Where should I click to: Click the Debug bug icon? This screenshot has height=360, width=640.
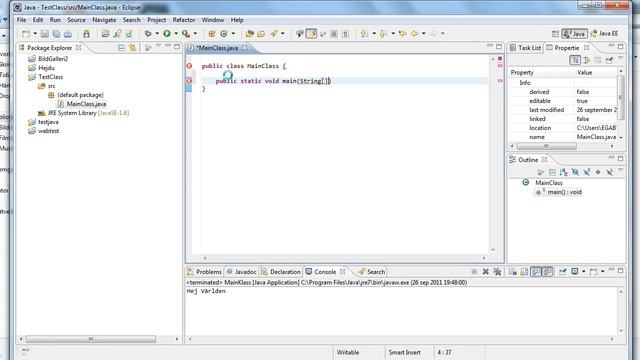(x=148, y=34)
